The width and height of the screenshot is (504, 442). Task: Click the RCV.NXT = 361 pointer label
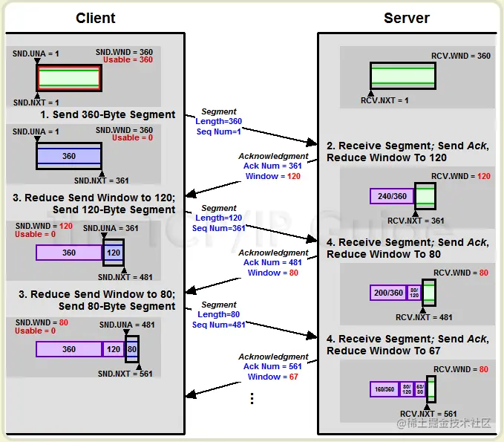[416, 221]
